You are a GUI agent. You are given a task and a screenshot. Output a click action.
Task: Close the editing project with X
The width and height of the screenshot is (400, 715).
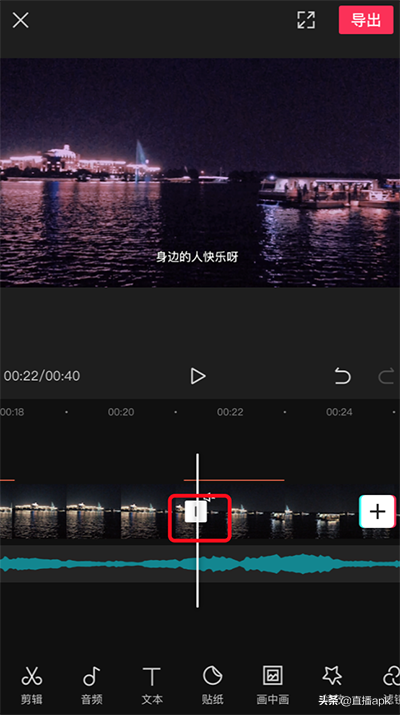pos(21,21)
